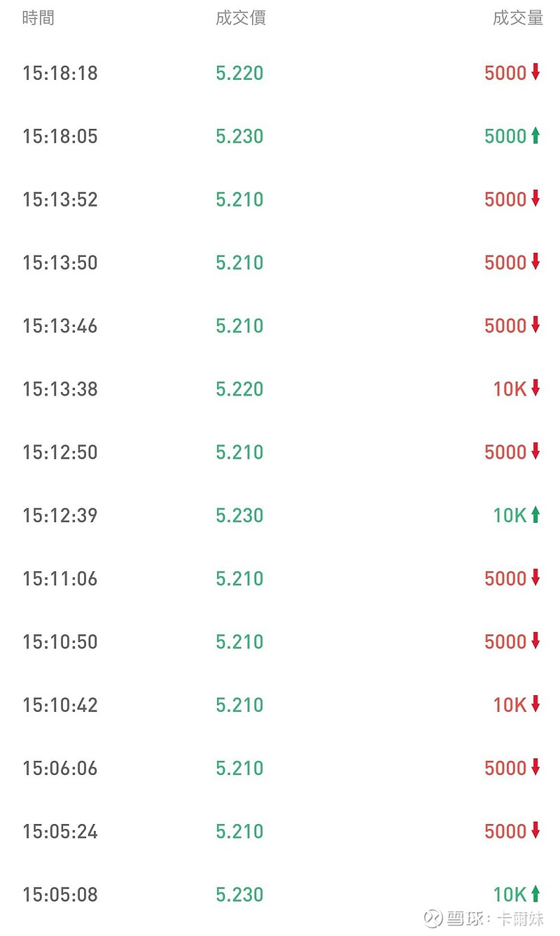Viewport: 560px width, 936px height.
Task: Click the red down arrow at 15:18:18
Action: [535, 72]
